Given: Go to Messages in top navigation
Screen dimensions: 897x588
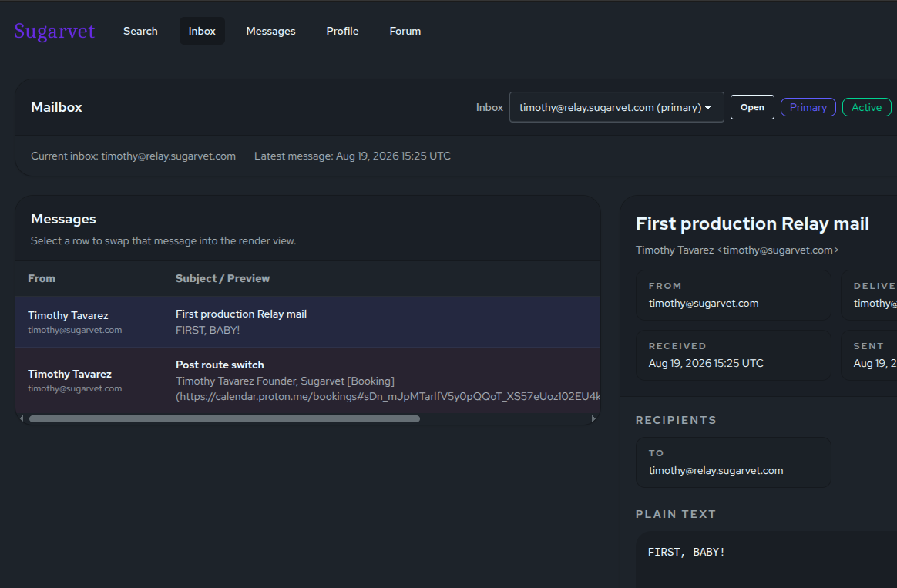Looking at the screenshot, I should (x=270, y=31).
